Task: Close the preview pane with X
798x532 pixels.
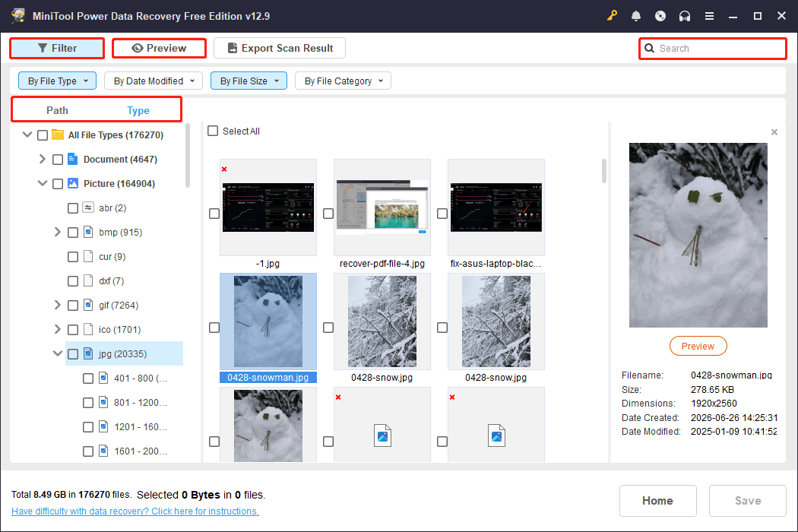Action: [774, 132]
